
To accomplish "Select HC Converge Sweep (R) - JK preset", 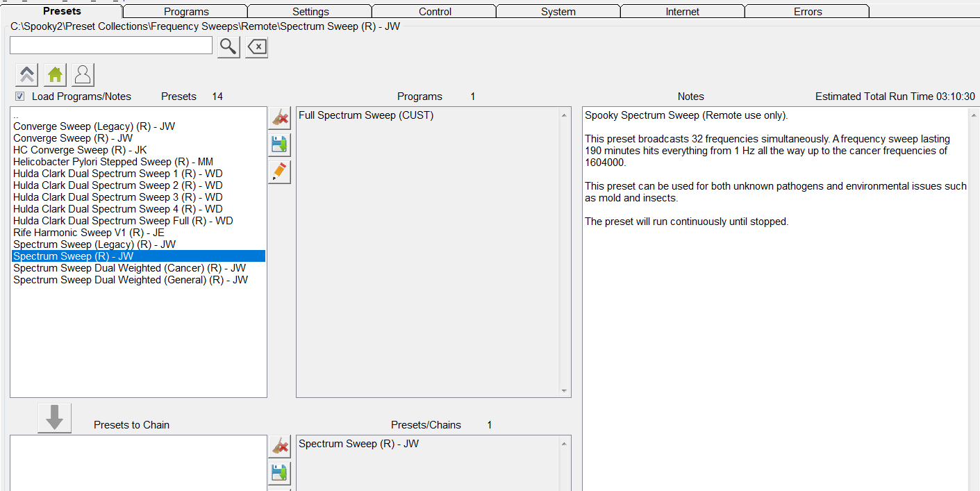I will click(80, 150).
